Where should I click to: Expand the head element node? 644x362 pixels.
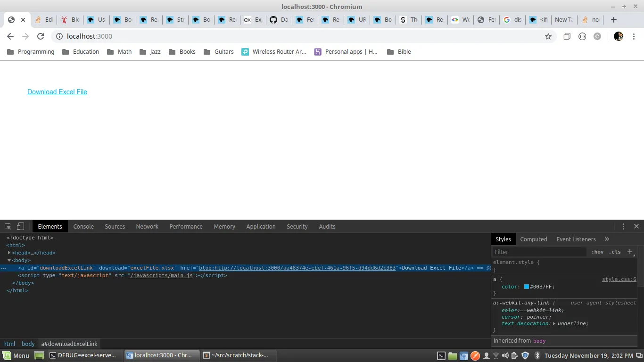pos(9,253)
